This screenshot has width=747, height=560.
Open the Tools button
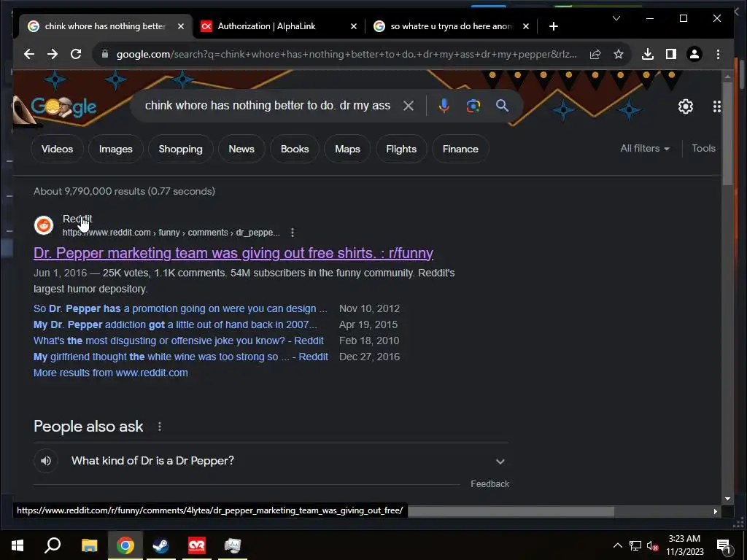pos(703,149)
